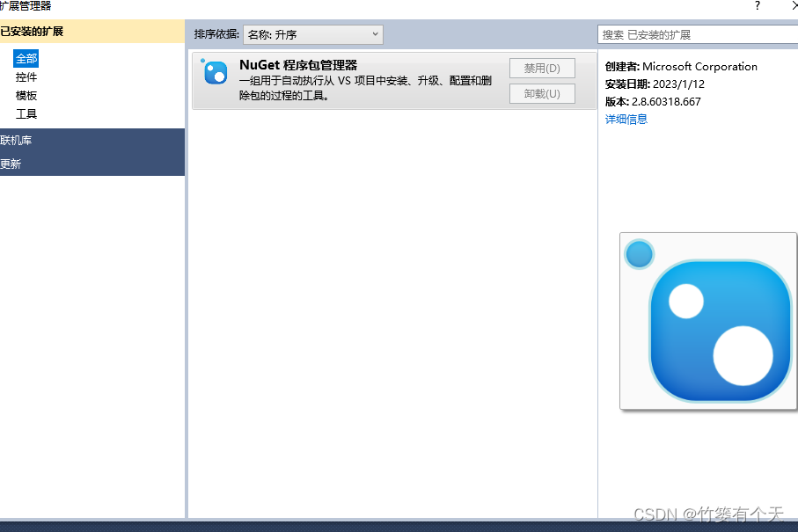The width and height of the screenshot is (798, 532).
Task: Click the "禁用(D)" button
Action: (542, 69)
